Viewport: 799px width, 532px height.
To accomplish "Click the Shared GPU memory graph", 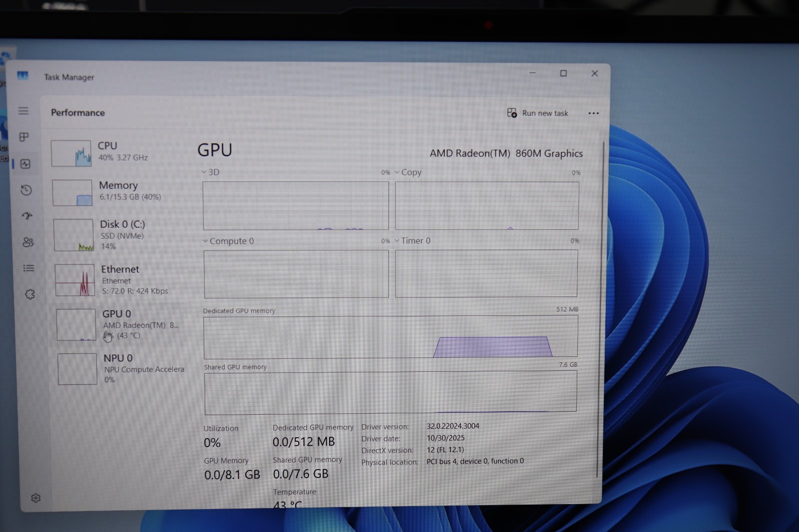I will [x=391, y=392].
